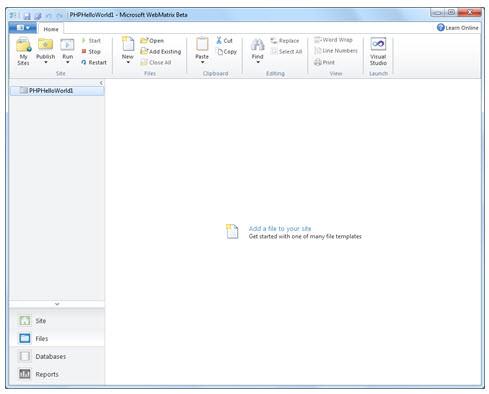Click the Reports workspace chart icon

point(25,374)
